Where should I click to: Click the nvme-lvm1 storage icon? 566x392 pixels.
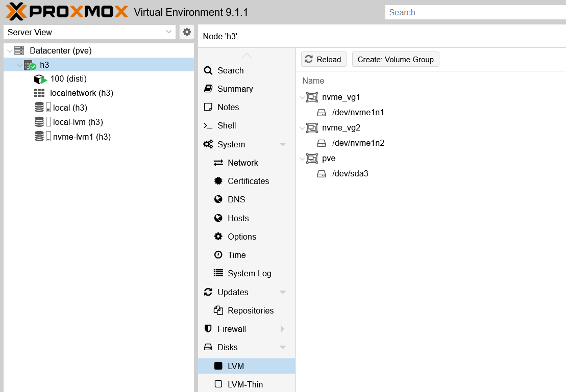click(42, 136)
